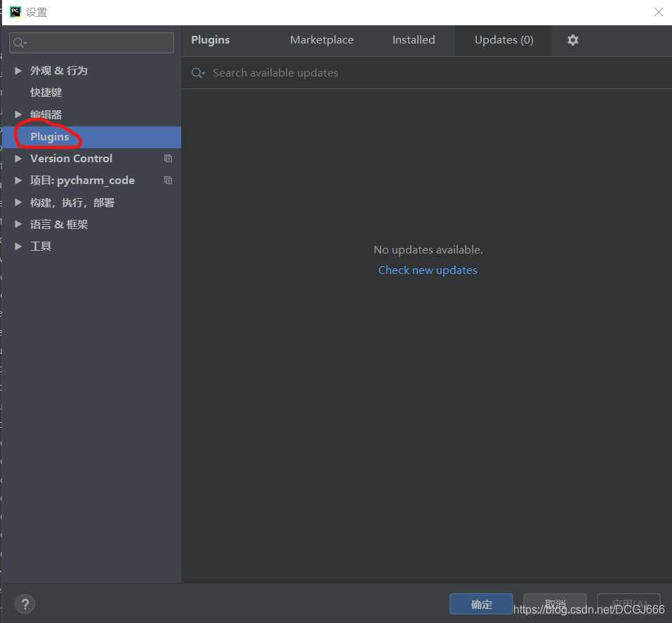Select 编辑器 settings item

46,114
